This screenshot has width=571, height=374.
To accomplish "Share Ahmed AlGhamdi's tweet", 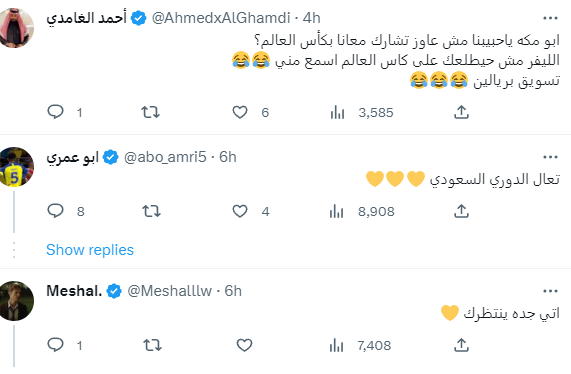I will pyautogui.click(x=461, y=112).
